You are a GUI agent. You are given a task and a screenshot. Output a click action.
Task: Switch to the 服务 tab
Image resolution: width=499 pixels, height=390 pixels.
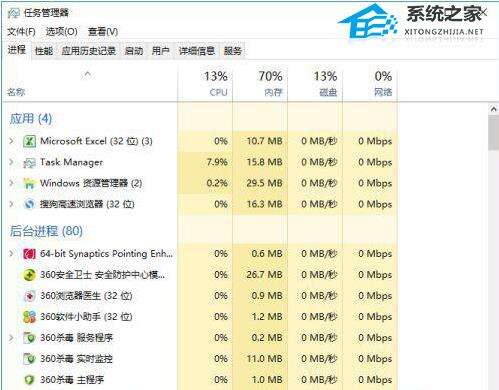(x=233, y=51)
